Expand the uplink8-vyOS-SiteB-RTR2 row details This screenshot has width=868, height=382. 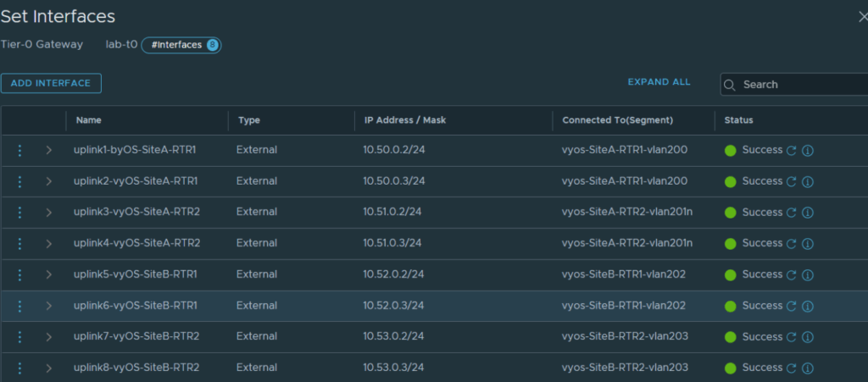(48, 368)
